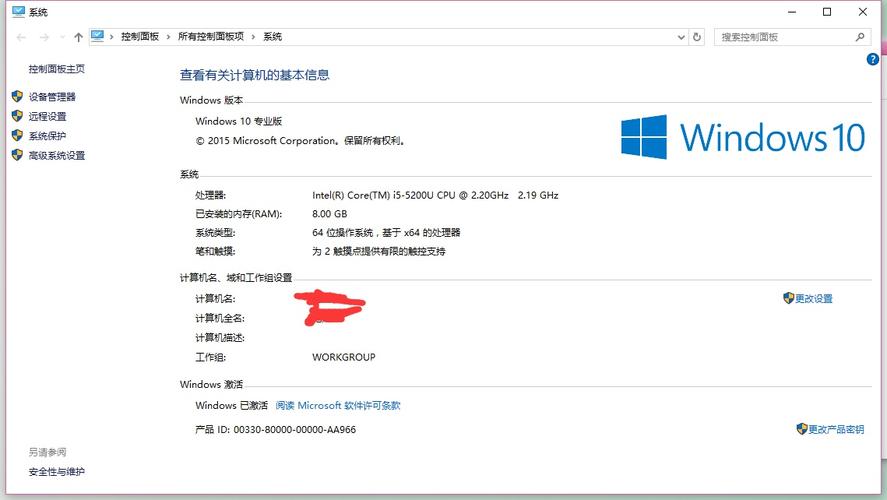Viewport: 887px width, 500px height.
Task: Click 更改产品密钥 link
Action: pos(836,429)
